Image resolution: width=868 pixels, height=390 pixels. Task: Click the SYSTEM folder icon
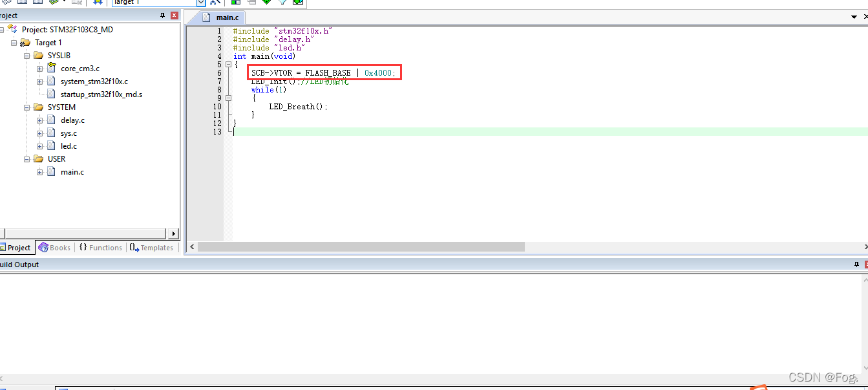38,107
